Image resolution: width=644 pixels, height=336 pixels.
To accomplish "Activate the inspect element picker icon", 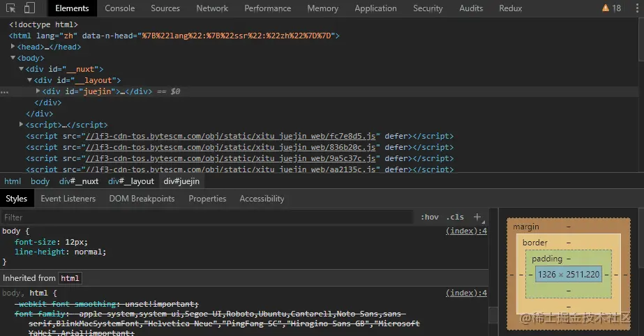I will (x=11, y=8).
